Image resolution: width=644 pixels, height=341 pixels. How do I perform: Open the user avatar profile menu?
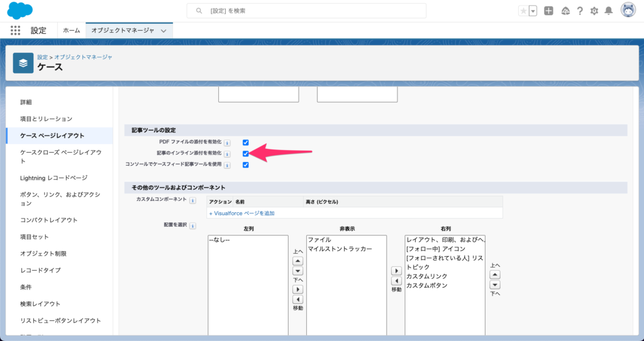click(x=628, y=11)
